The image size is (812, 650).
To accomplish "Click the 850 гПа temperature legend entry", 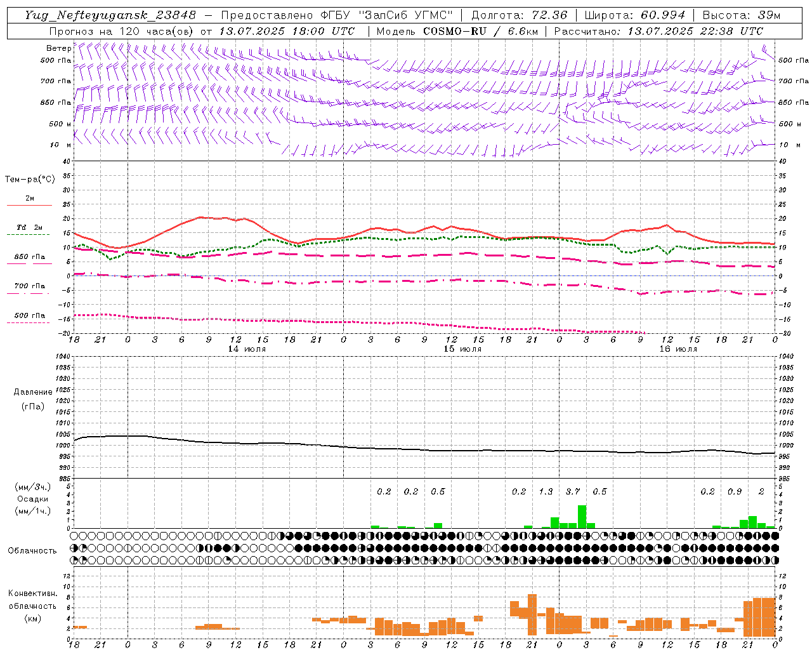I will click(30, 257).
